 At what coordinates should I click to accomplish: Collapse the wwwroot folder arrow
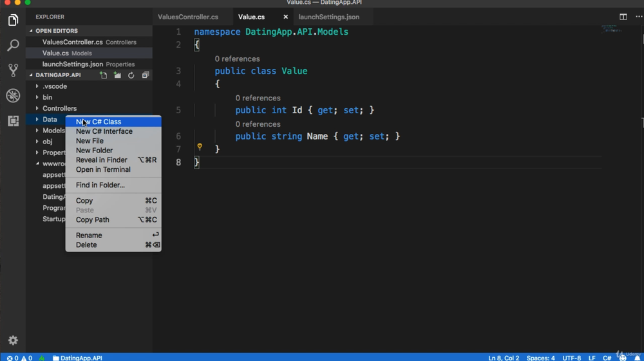[x=37, y=163]
